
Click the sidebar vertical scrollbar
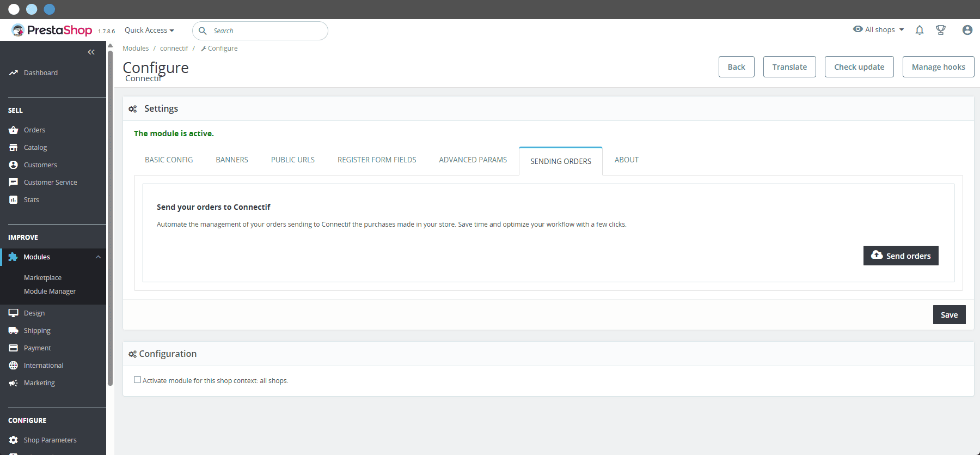111,218
